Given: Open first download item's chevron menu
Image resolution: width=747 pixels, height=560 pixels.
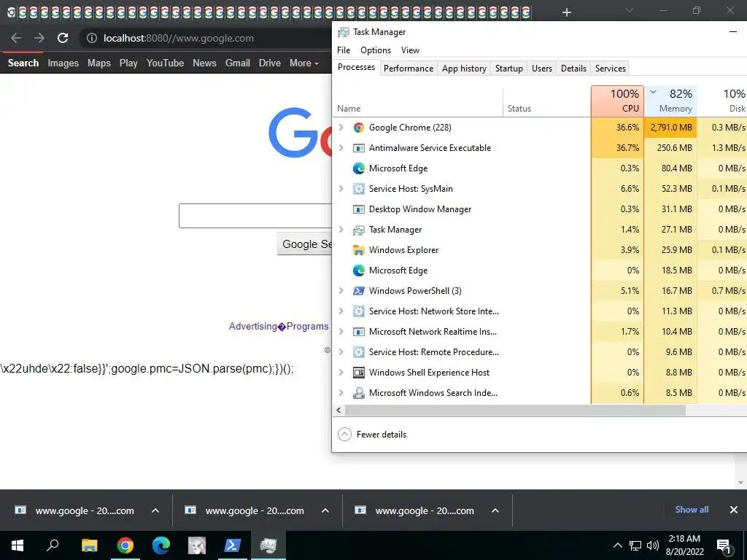Looking at the screenshot, I should [155, 510].
